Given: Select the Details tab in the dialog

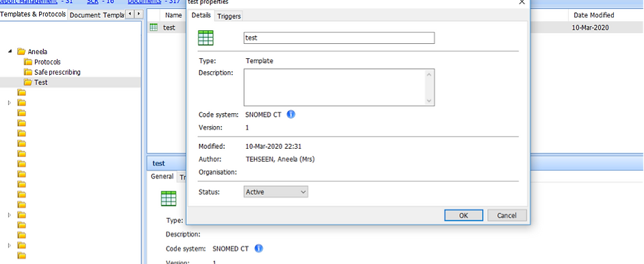Looking at the screenshot, I should (201, 15).
